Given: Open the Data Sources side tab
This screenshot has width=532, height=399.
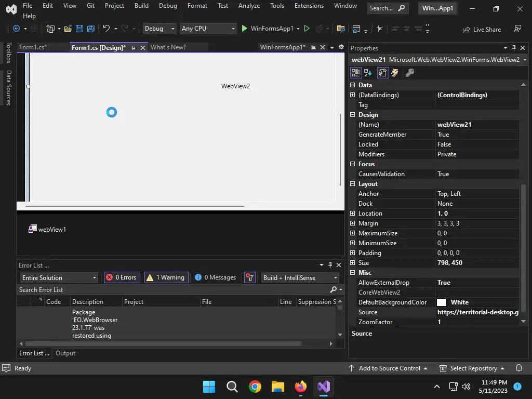Looking at the screenshot, I should coord(8,88).
